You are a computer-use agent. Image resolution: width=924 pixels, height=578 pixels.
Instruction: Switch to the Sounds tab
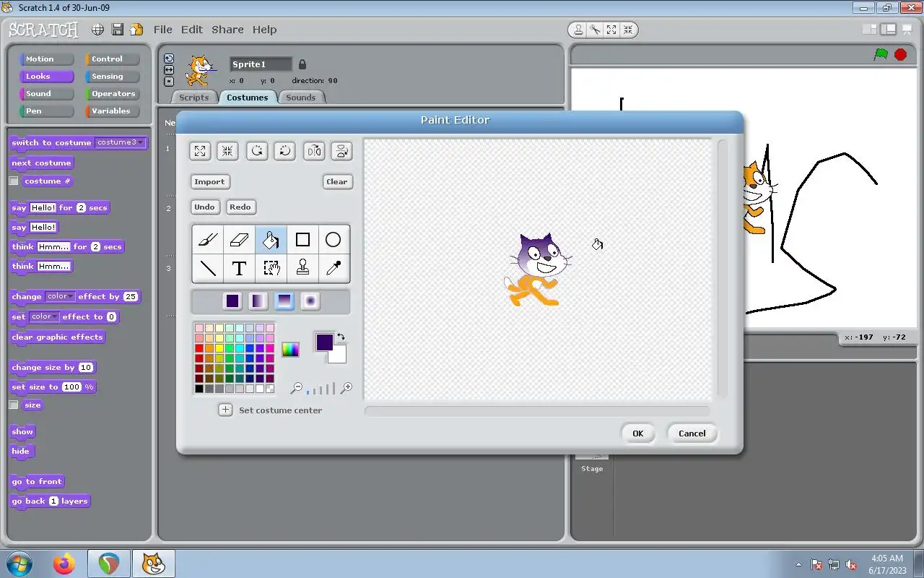point(301,98)
